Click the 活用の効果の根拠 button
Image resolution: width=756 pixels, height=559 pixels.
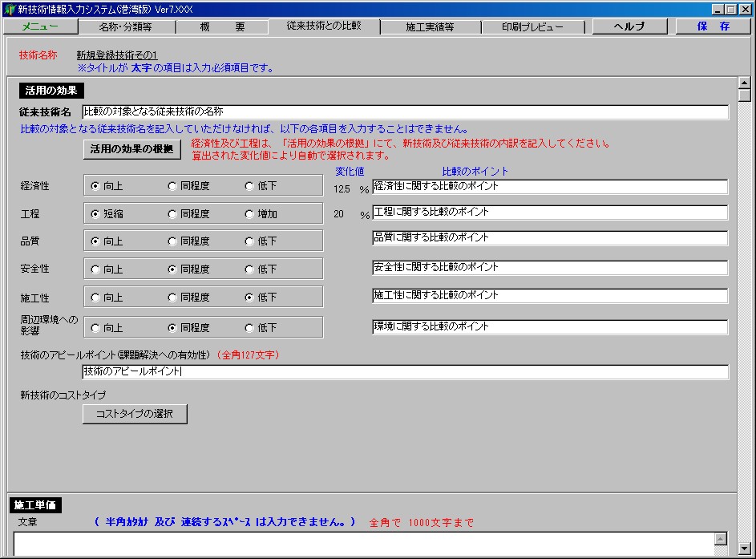pyautogui.click(x=131, y=149)
